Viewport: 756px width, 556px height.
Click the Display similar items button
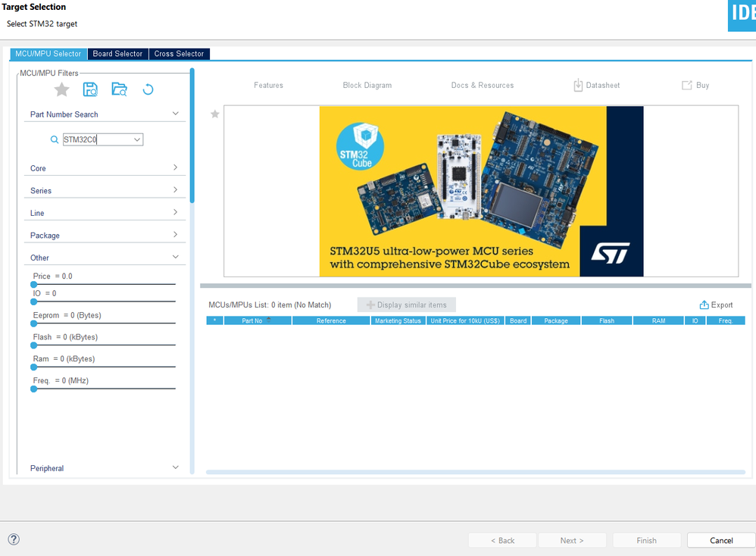coord(407,305)
